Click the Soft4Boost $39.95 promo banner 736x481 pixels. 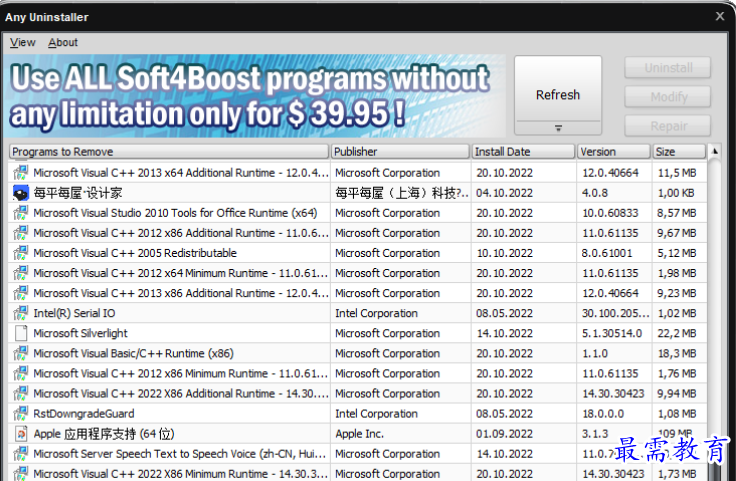point(254,96)
